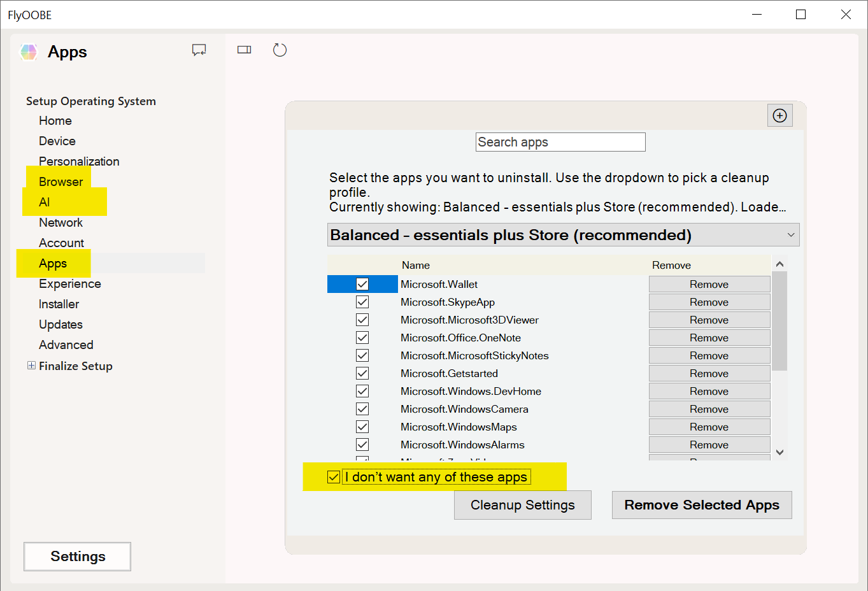Click the FlyOOBE colorful logo icon

click(x=29, y=52)
